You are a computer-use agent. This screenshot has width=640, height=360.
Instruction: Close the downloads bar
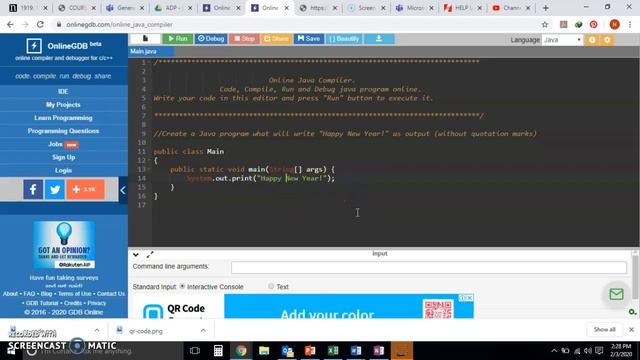click(x=631, y=329)
